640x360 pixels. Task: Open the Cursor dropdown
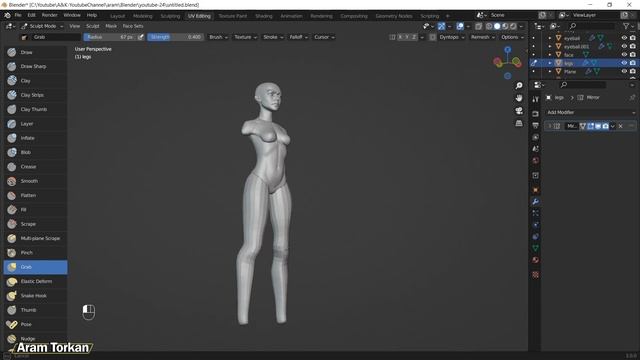pos(324,37)
